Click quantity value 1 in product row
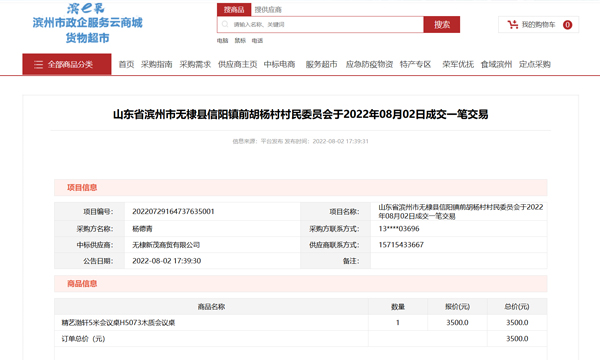This screenshot has width=600, height=360. tap(398, 323)
